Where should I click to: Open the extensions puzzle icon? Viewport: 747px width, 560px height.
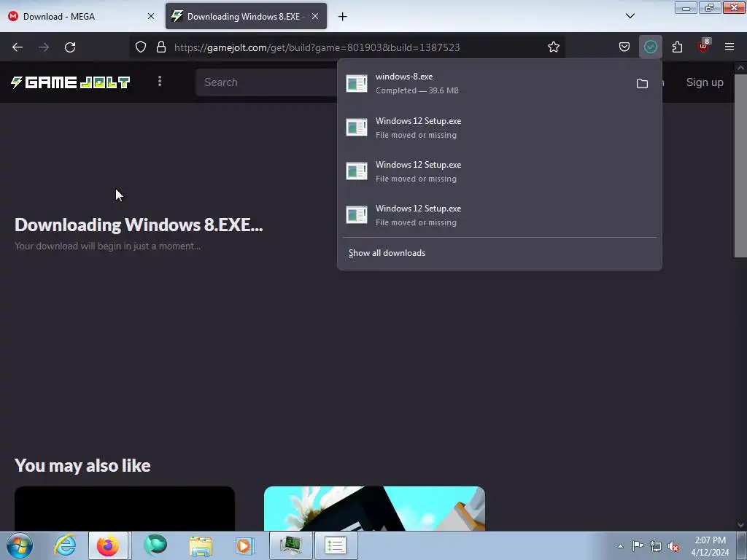(677, 47)
